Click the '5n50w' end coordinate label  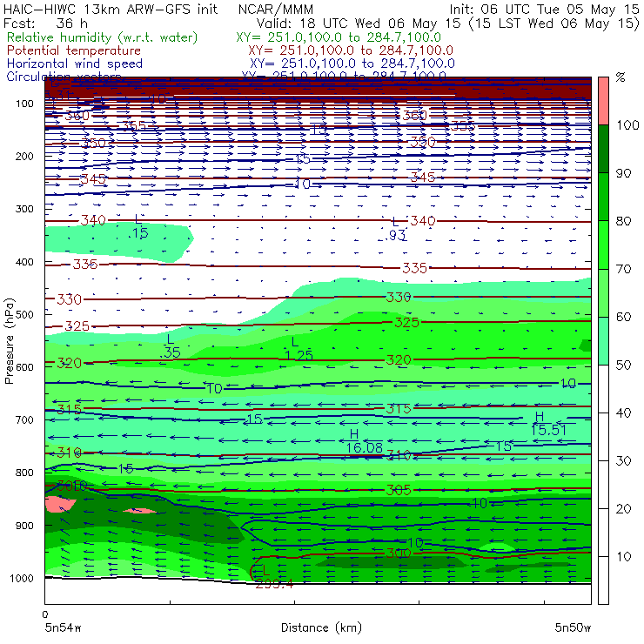click(573, 627)
